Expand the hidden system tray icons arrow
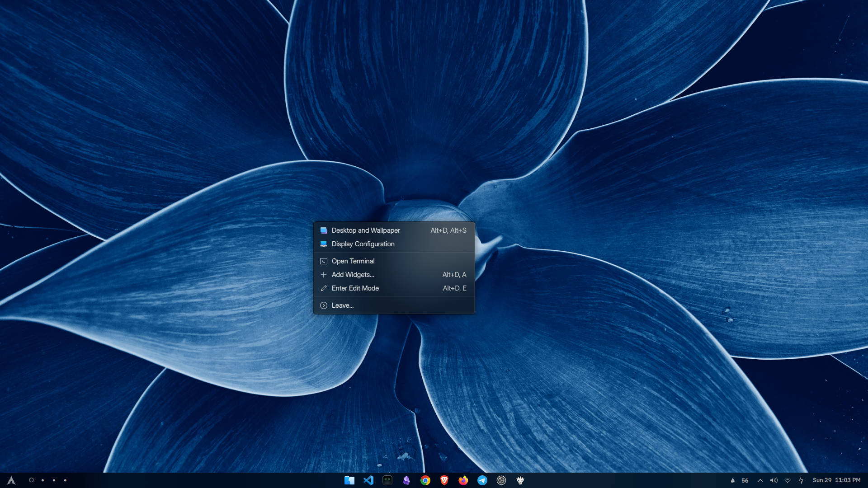Image resolution: width=868 pixels, height=488 pixels. click(x=760, y=480)
